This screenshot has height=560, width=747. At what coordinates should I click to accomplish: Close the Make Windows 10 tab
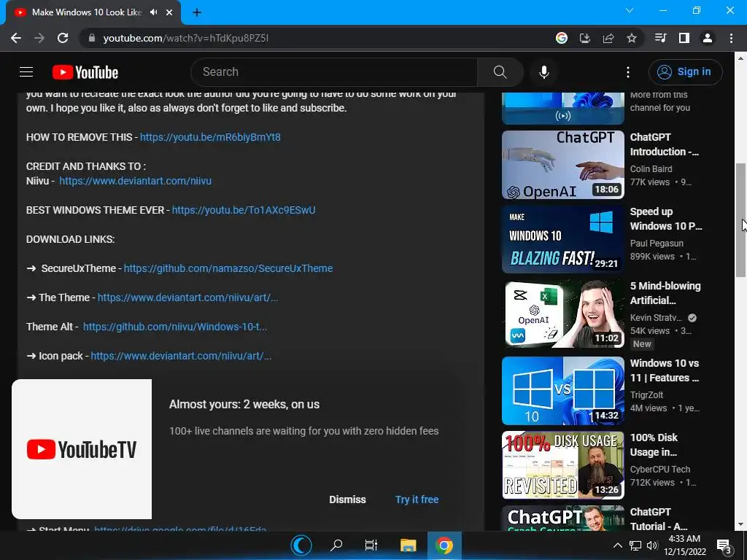pos(169,12)
